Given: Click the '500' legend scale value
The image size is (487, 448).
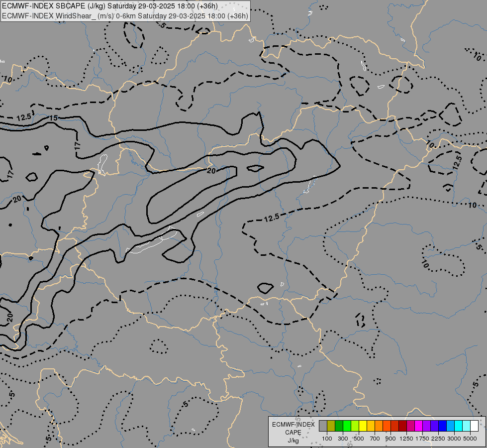Looking at the screenshot, I should coord(359,439).
